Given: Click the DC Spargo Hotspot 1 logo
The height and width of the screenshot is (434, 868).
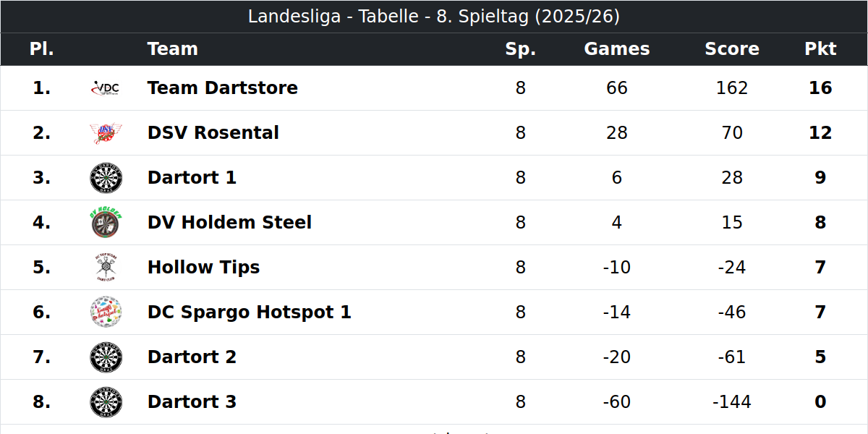Looking at the screenshot, I should point(106,312).
